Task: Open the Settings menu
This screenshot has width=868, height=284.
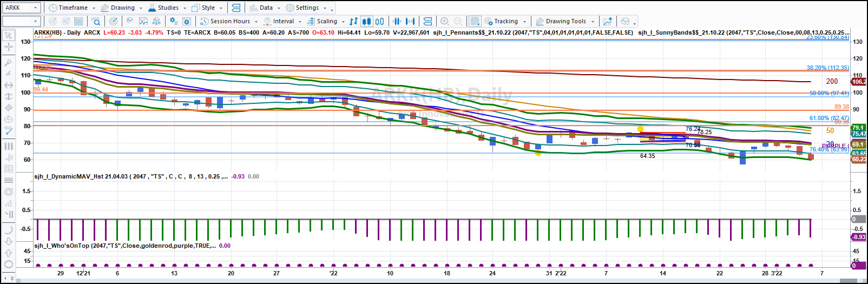Action: pyautogui.click(x=306, y=8)
